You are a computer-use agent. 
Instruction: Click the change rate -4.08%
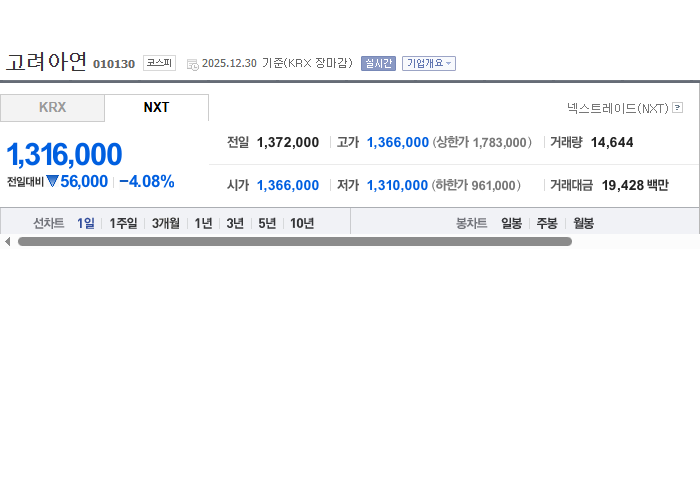[x=147, y=182]
